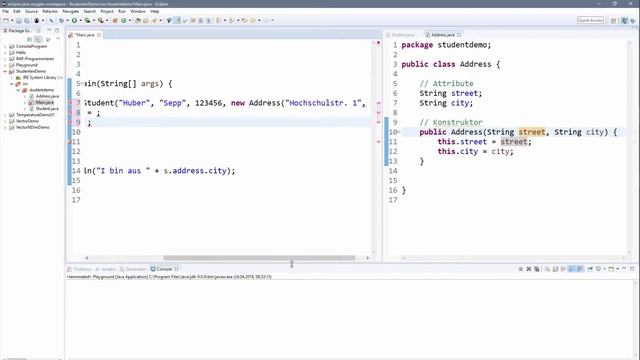Collapse the src folder node
This screenshot has width=640, height=360.
12,84
